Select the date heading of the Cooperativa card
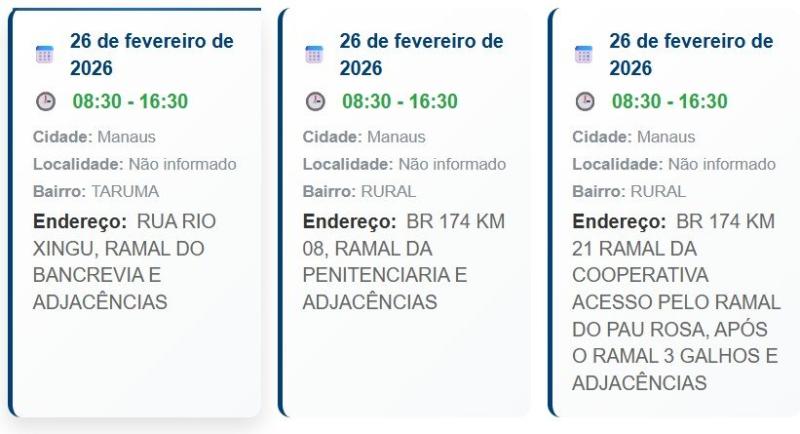800x434 pixels. 691,54
